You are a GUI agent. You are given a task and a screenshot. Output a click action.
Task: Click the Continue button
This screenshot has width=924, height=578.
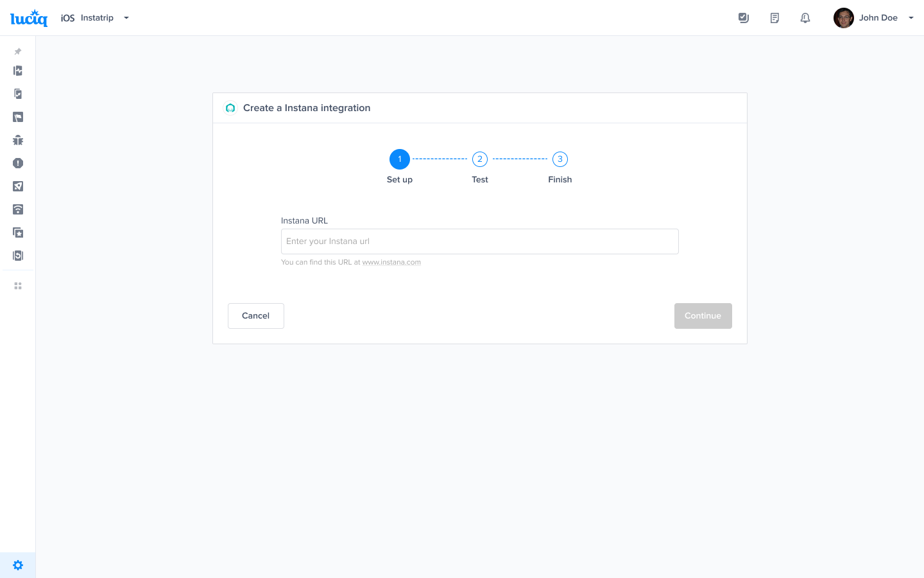tap(703, 316)
